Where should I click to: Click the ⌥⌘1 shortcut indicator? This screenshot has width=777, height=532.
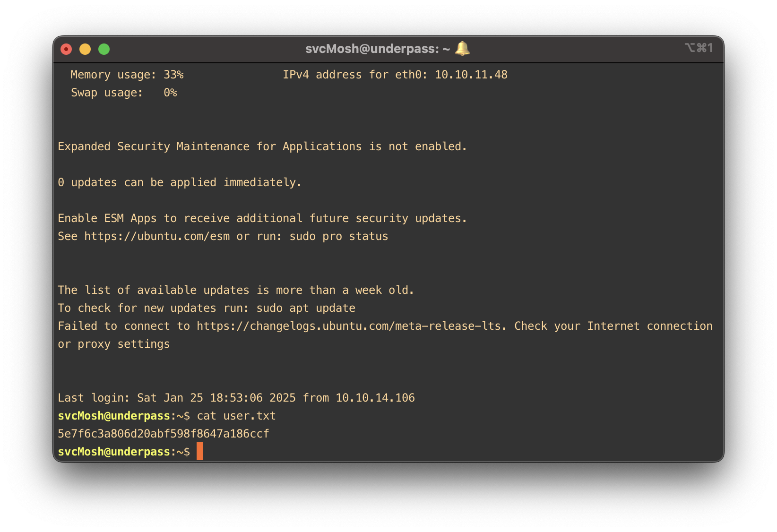click(699, 48)
